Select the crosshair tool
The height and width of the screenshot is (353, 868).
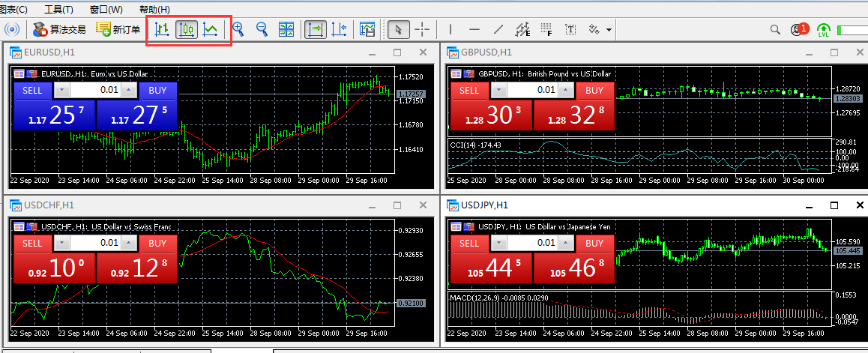(422, 29)
